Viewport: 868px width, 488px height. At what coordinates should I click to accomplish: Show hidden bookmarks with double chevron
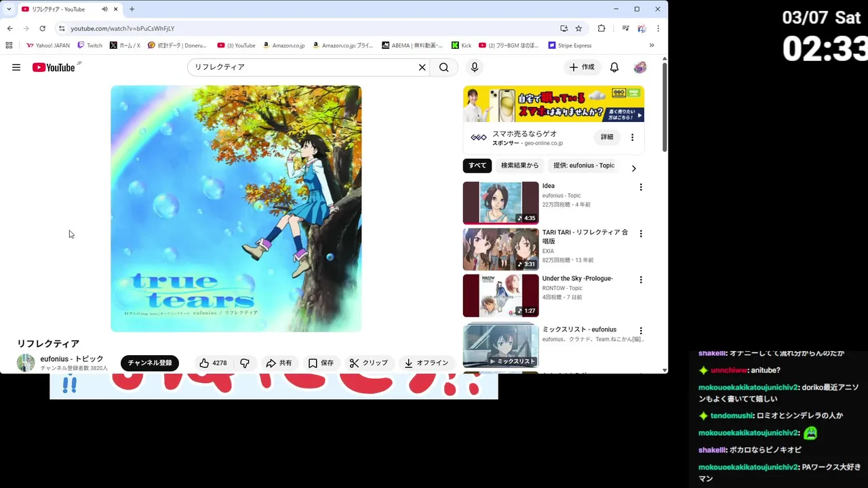(652, 45)
